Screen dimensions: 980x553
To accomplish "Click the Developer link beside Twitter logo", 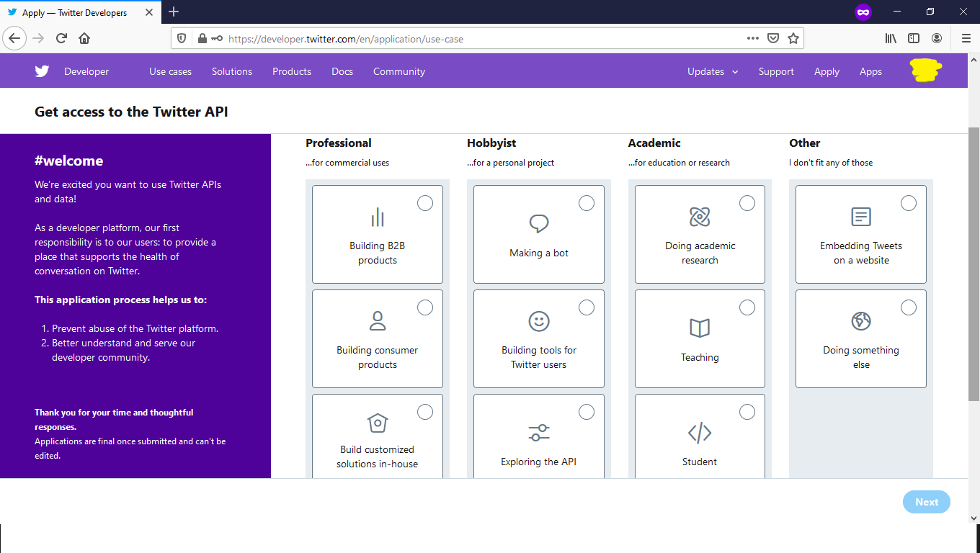I will [x=86, y=71].
